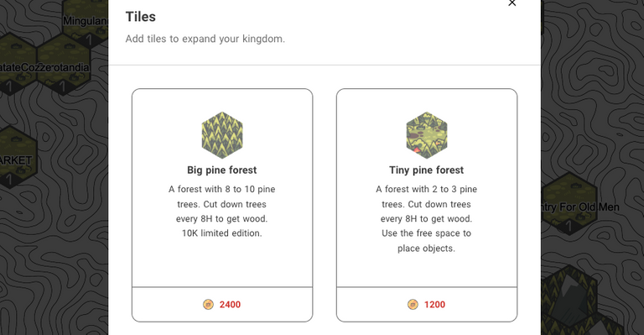The image size is (644, 335).
Task: Click the mountain forest tile at bottom right
Action: [569, 300]
